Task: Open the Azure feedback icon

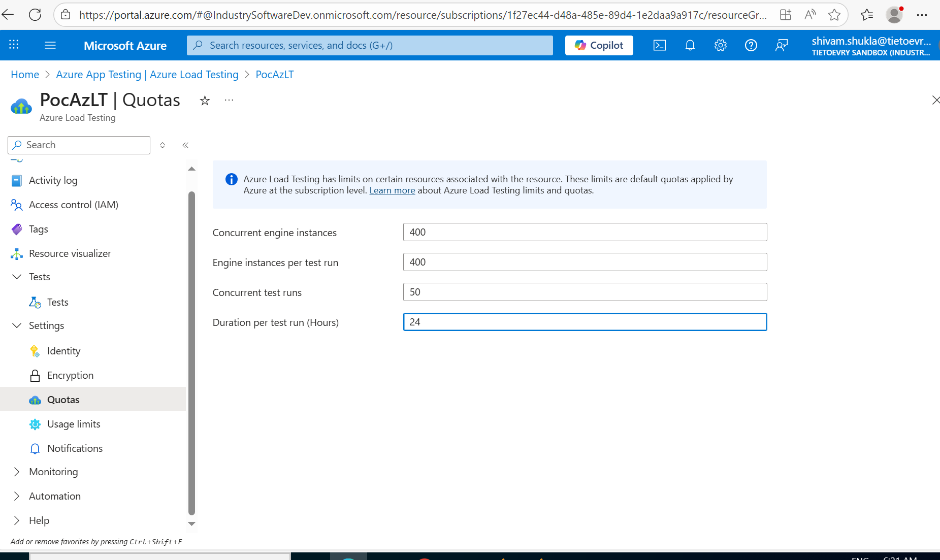Action: [782, 45]
